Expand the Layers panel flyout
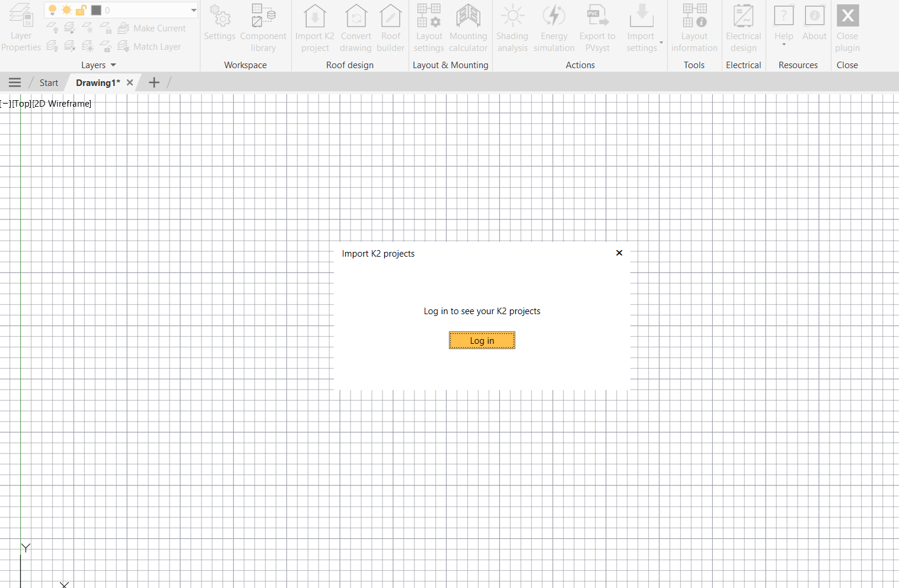 [x=113, y=65]
